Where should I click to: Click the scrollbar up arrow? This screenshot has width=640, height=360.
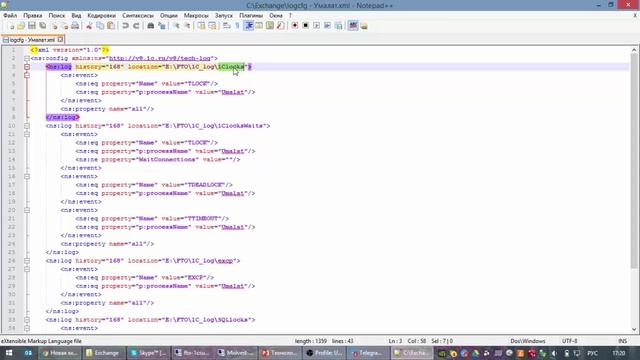click(x=634, y=50)
